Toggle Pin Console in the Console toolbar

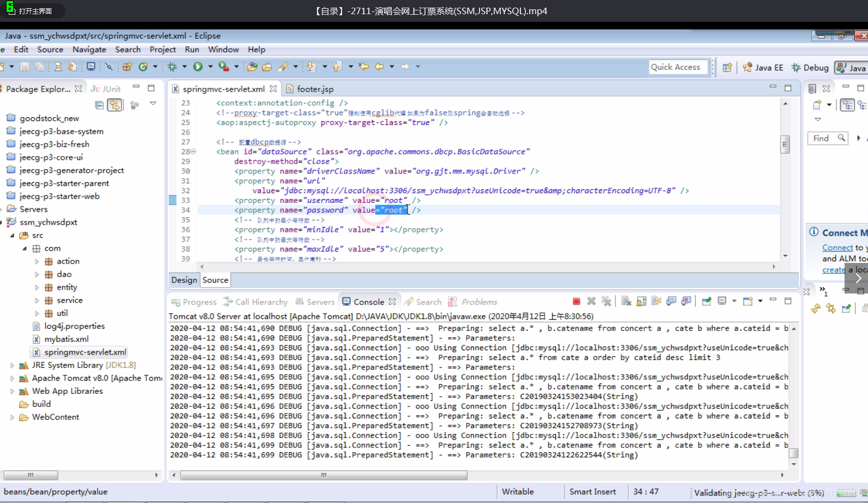pyautogui.click(x=707, y=302)
